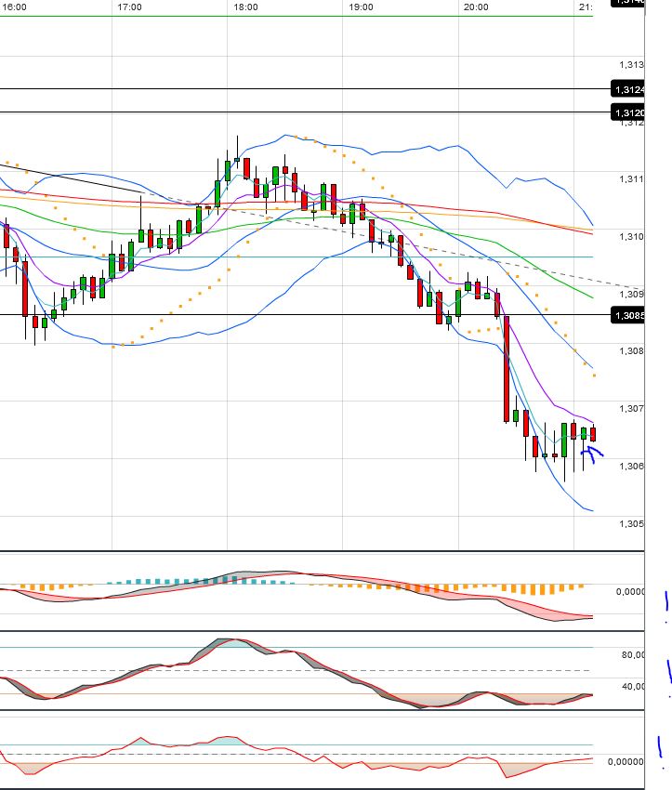Select the long red candle after 20:00
Image resolution: width=672 pixels, height=790 pixels.
point(507,369)
